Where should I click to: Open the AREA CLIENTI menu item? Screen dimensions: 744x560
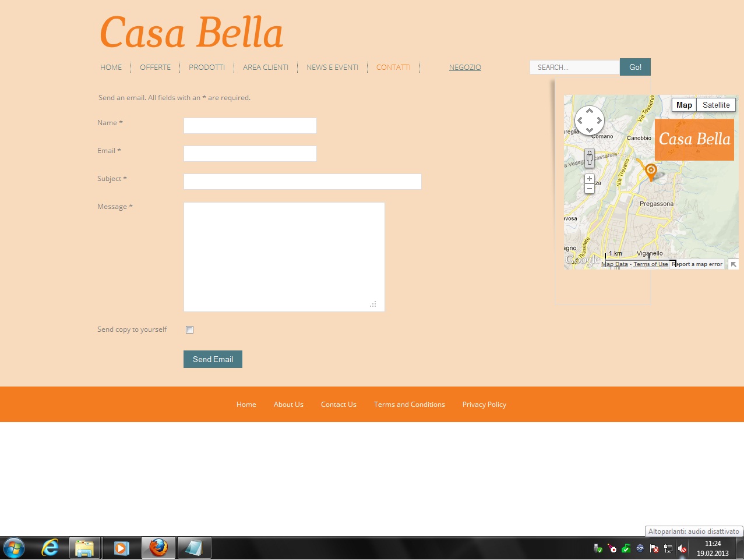pos(266,68)
